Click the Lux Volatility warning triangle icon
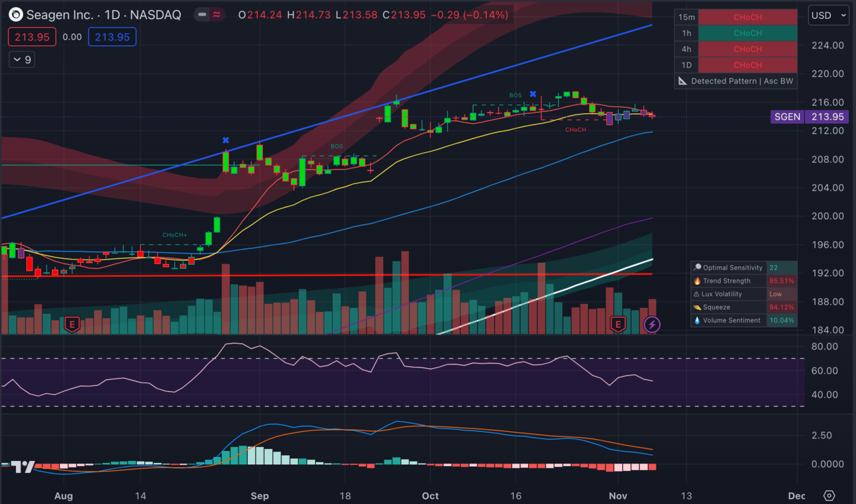Viewport: 856px width, 504px height. coord(696,294)
